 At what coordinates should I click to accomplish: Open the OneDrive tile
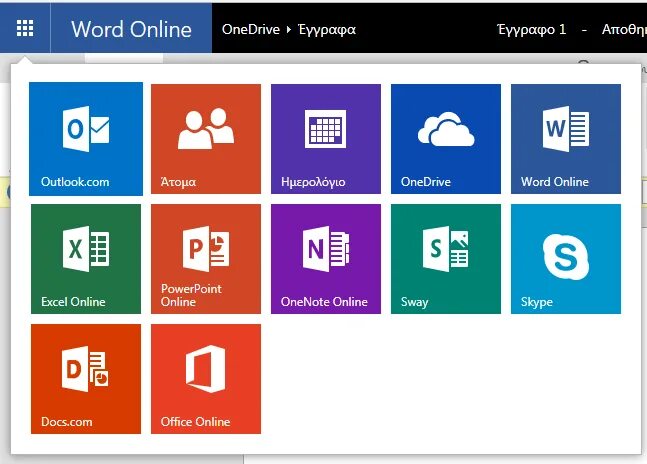pos(446,139)
